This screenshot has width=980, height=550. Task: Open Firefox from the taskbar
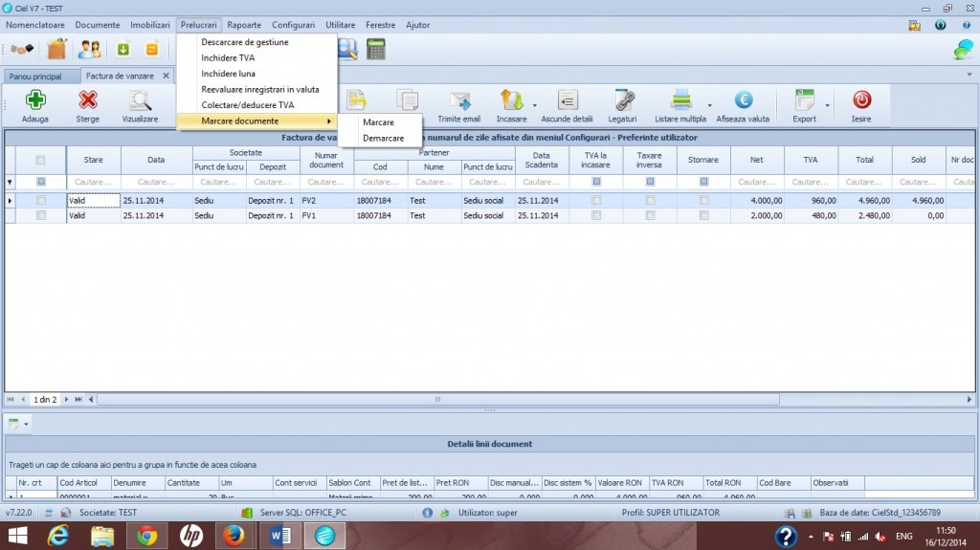tap(234, 536)
